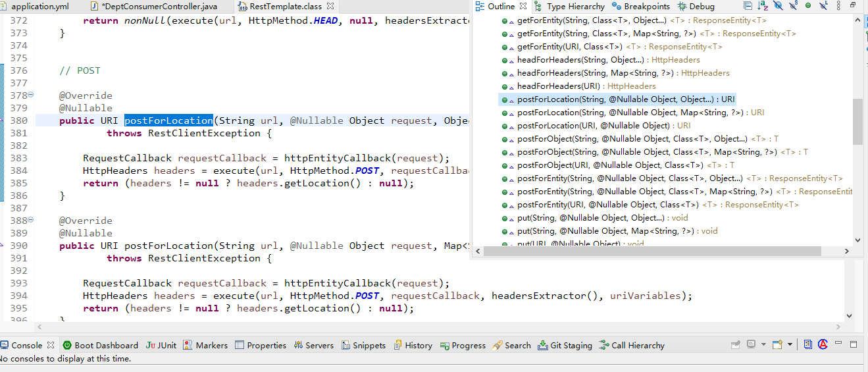Click Outline scrollbar down arrow
The height and width of the screenshot is (372, 868).
click(x=857, y=240)
